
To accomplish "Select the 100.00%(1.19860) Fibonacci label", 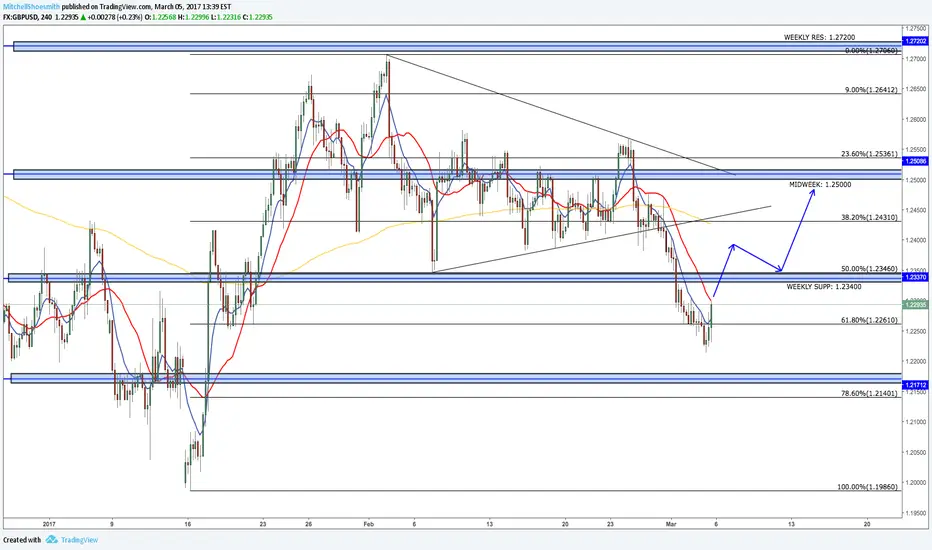I will pyautogui.click(x=868, y=486).
